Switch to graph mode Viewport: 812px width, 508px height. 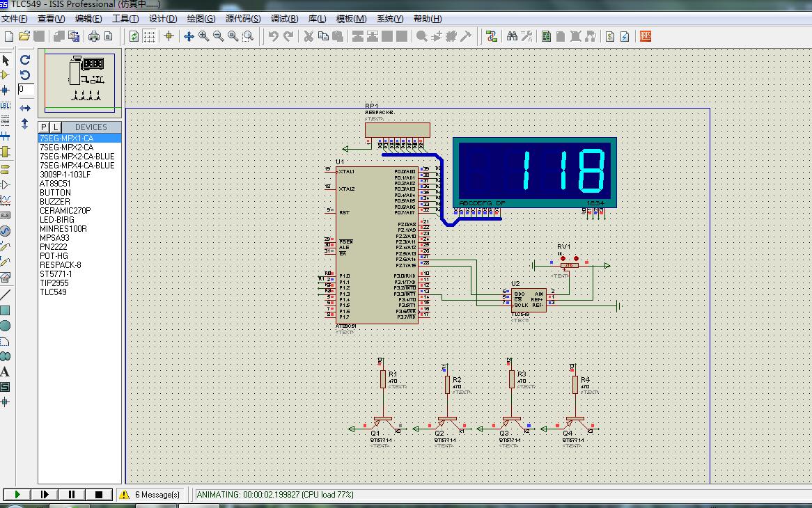pos(5,200)
